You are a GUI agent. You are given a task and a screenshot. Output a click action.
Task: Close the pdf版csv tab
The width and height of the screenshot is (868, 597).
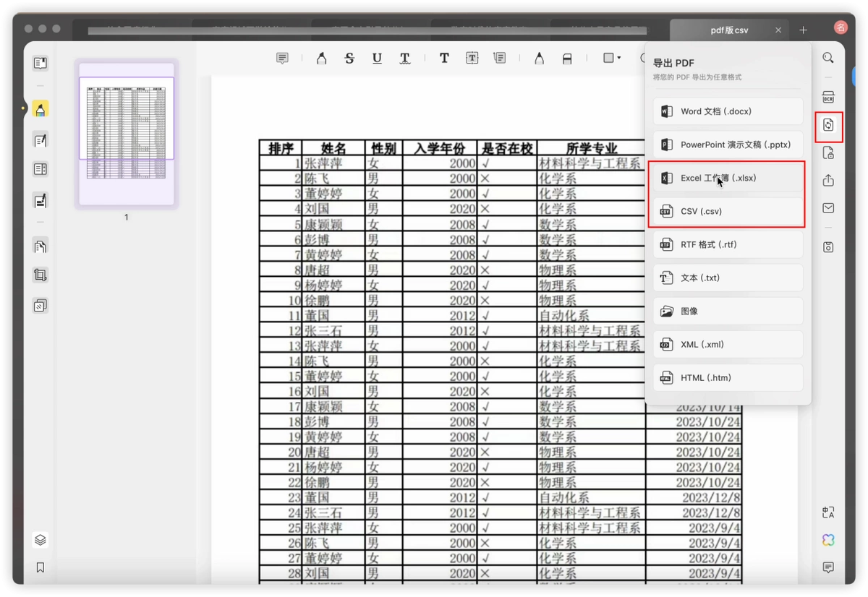click(x=778, y=30)
